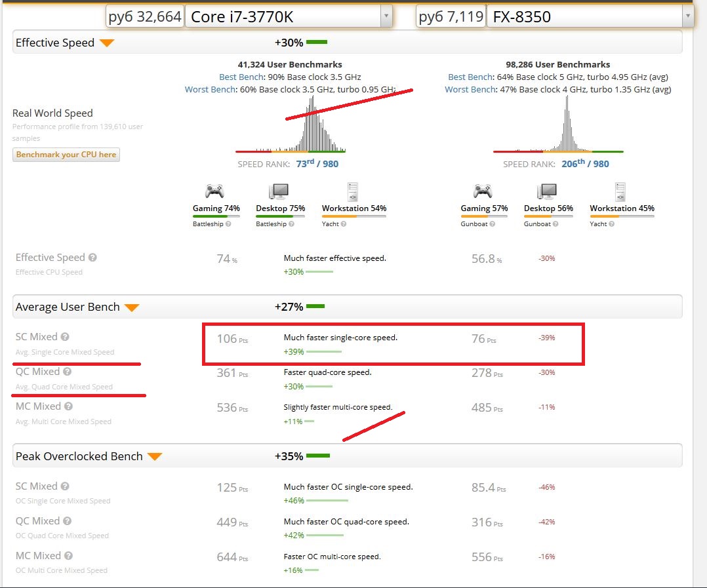Click the server Workstation icon for FX-8350
Viewport: 707px width, 588px height.
pos(621,191)
